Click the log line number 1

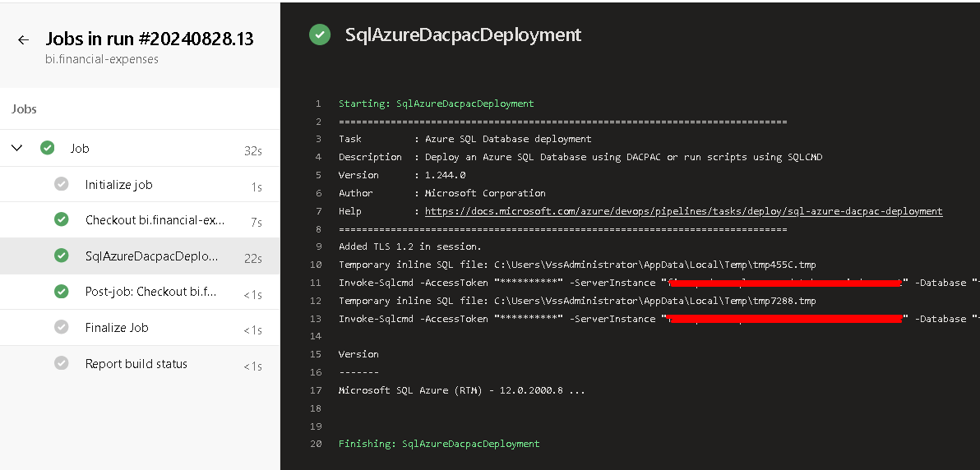pos(319,104)
